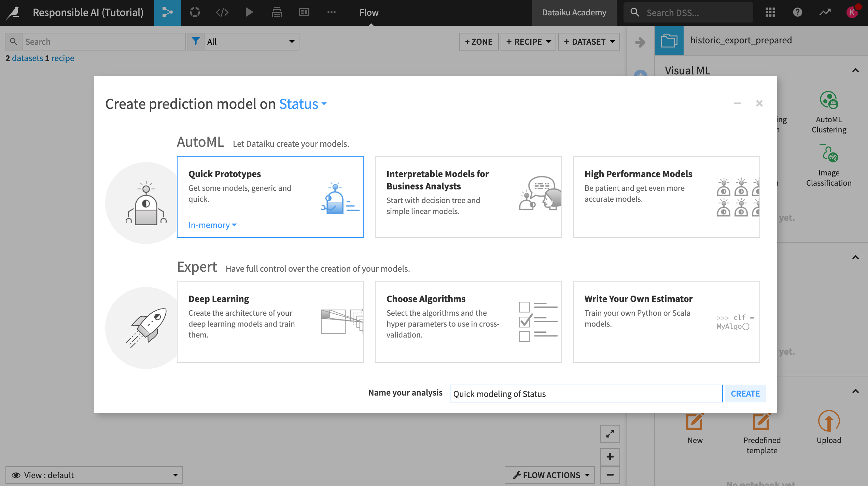
Task: Click the code editor icon in toolbar
Action: [x=222, y=12]
